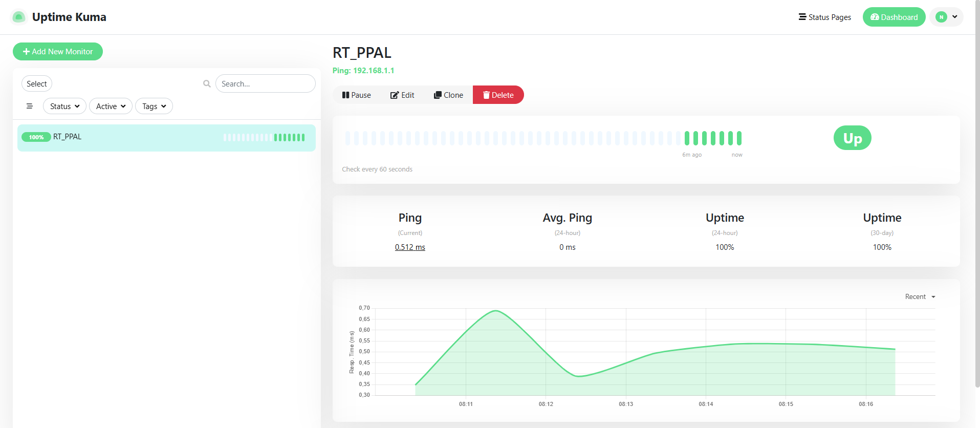Viewport: 980px width, 428px height.
Task: Expand the Status filter dropdown
Action: point(64,106)
